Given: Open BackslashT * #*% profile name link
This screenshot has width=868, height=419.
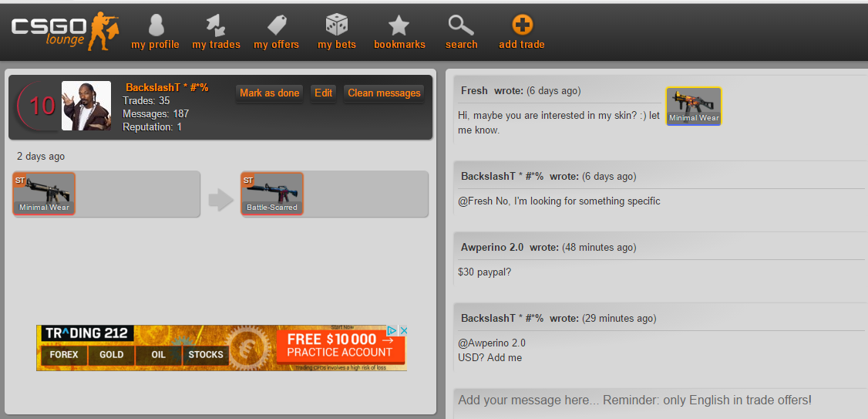Looking at the screenshot, I should 167,87.
